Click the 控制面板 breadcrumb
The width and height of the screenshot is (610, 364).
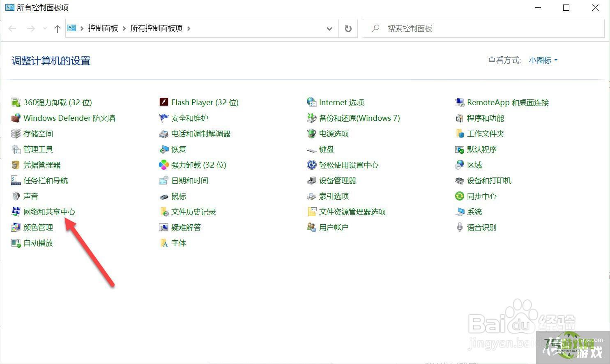click(103, 28)
